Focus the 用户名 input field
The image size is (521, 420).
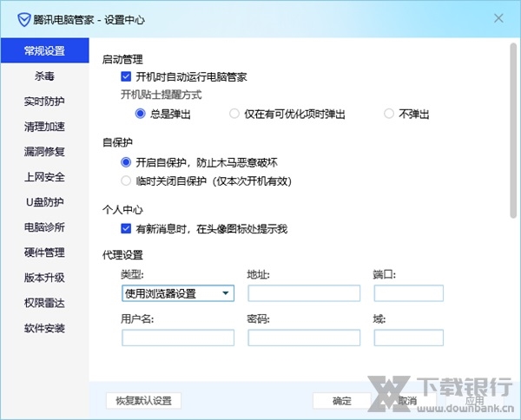click(x=178, y=338)
